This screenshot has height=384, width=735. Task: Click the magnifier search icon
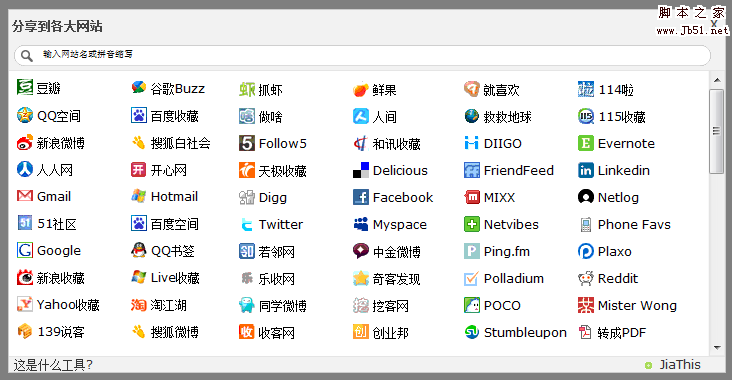[27, 56]
